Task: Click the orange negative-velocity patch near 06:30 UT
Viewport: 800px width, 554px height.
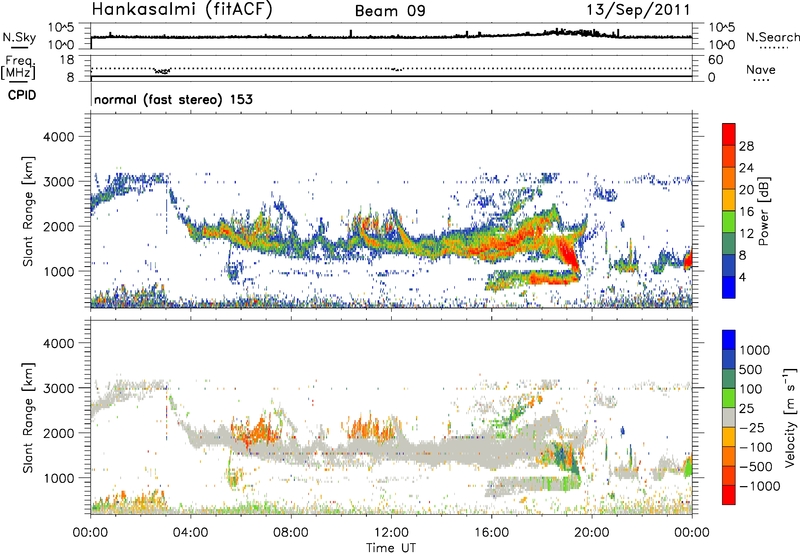Action: (257, 429)
